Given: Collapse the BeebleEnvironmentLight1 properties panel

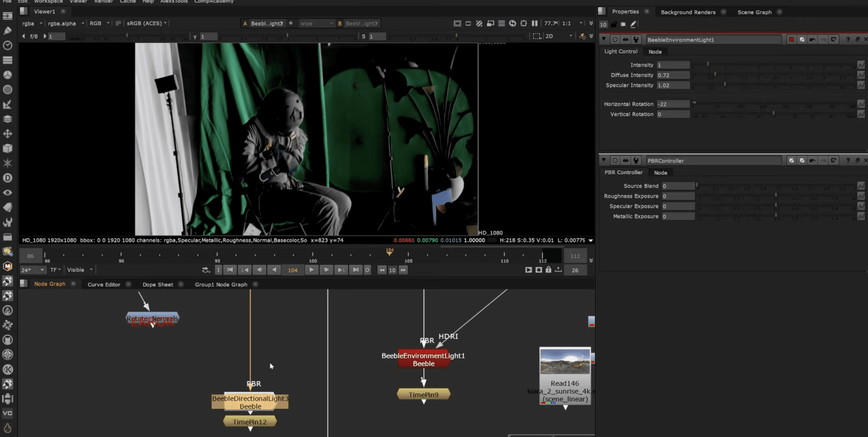Looking at the screenshot, I should 604,39.
